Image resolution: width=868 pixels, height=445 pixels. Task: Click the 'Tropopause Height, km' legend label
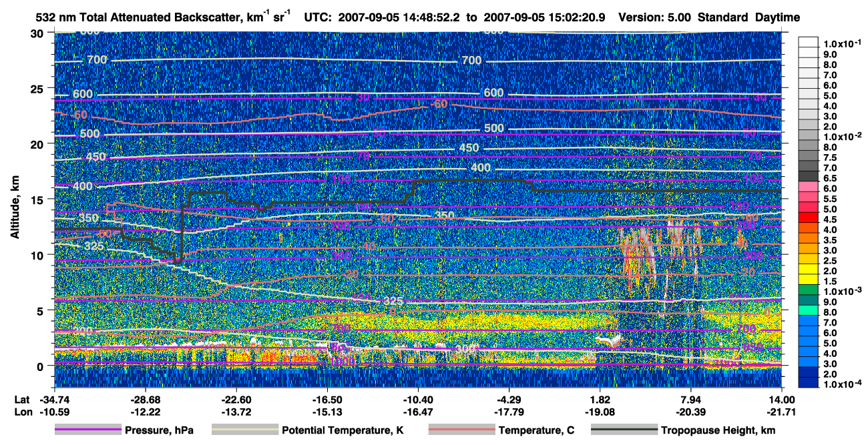coord(718,430)
